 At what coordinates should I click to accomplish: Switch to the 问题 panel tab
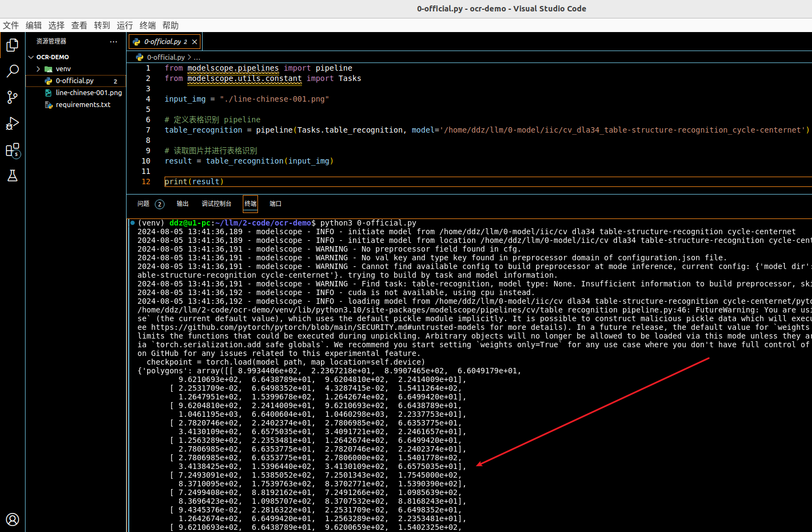(143, 204)
